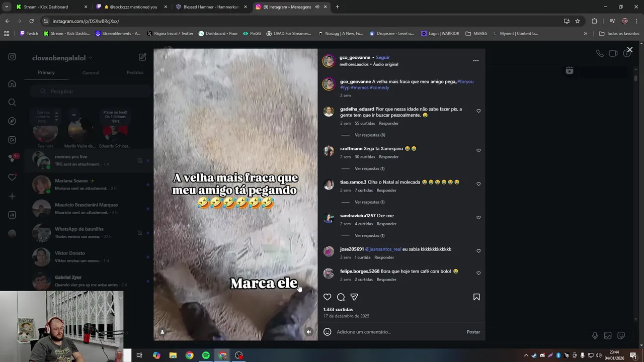Switch to Pedidos requests tab
Screen dimensions: 644x362
coord(135,72)
